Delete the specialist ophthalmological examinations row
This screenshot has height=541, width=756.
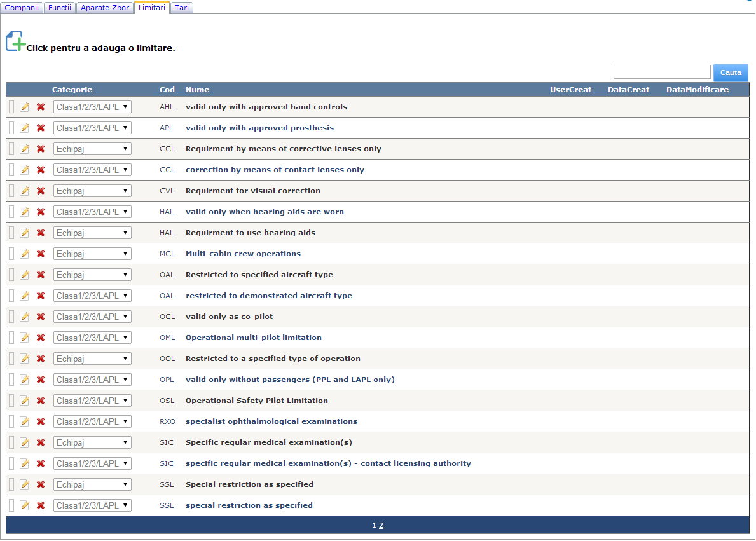41,421
